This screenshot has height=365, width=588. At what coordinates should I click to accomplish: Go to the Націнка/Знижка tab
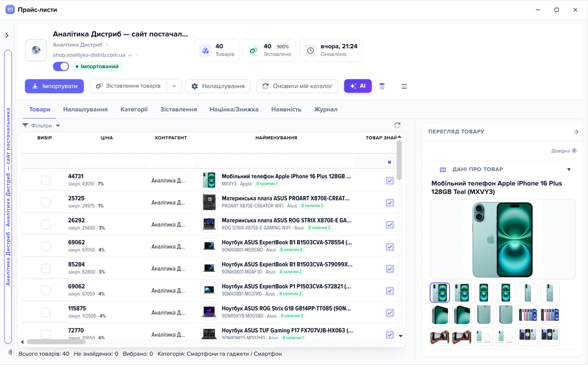[234, 110]
